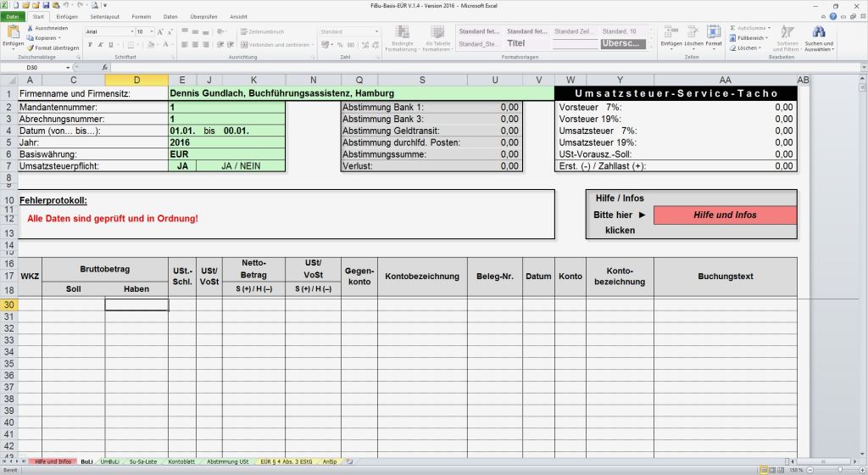Viewport: 868px width, 475px height.
Task: Click the thousands separator 000 icon
Action: coord(351,45)
